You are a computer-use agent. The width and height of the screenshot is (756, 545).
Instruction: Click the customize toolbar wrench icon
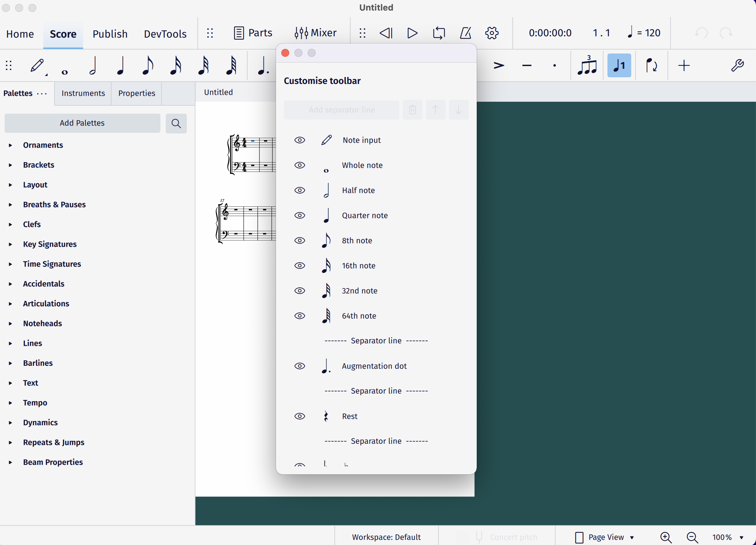737,65
